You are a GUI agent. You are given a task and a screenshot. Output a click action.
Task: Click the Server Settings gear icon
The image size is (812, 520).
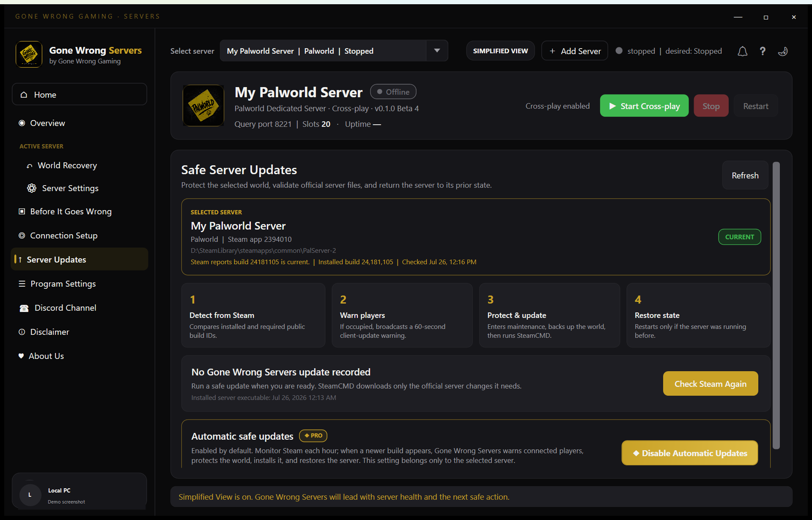(x=32, y=188)
